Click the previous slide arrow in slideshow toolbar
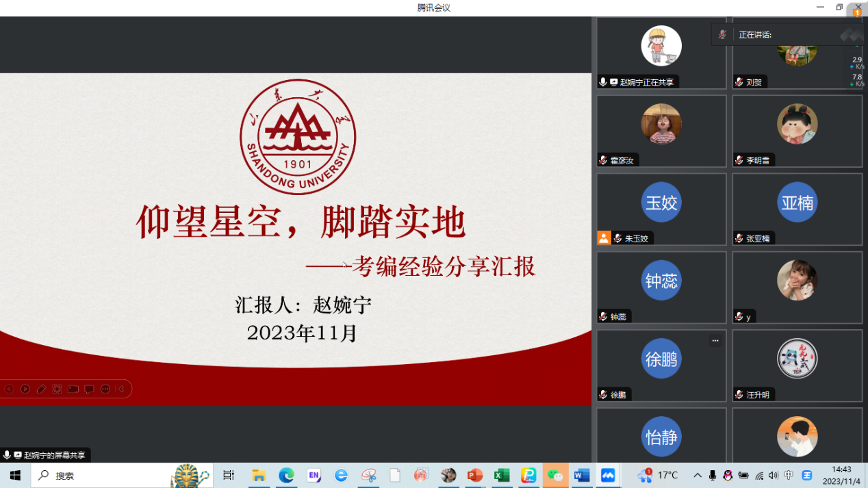Image resolution: width=868 pixels, height=488 pixels. (x=9, y=389)
